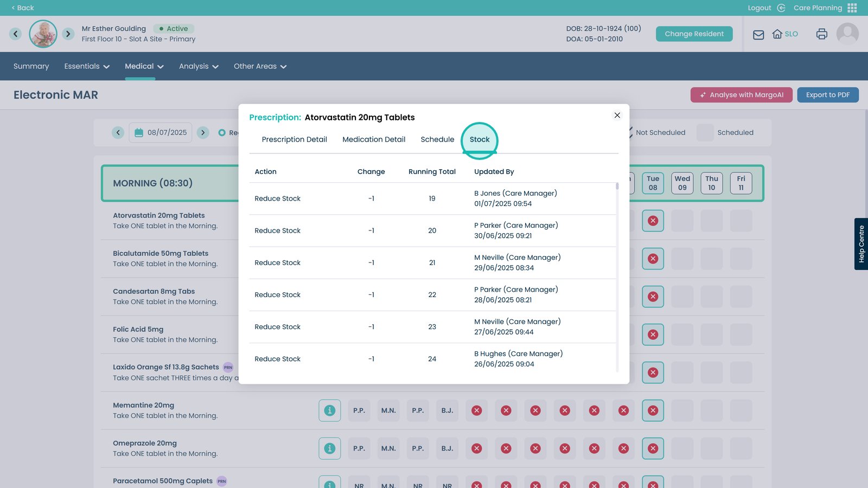The width and height of the screenshot is (868, 488).
Task: Switch to the Prescription Detail tab
Action: coord(294,139)
